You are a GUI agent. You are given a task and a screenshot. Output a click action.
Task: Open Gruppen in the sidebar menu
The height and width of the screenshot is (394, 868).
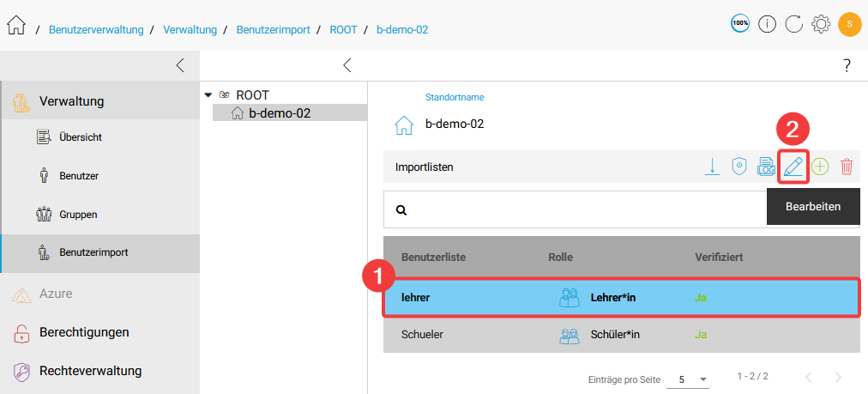point(78,215)
